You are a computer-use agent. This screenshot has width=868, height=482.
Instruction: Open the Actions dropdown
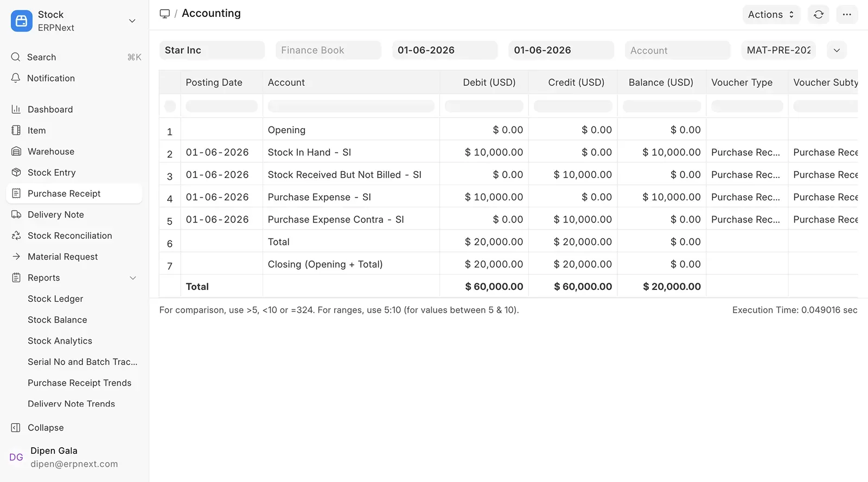[770, 15]
